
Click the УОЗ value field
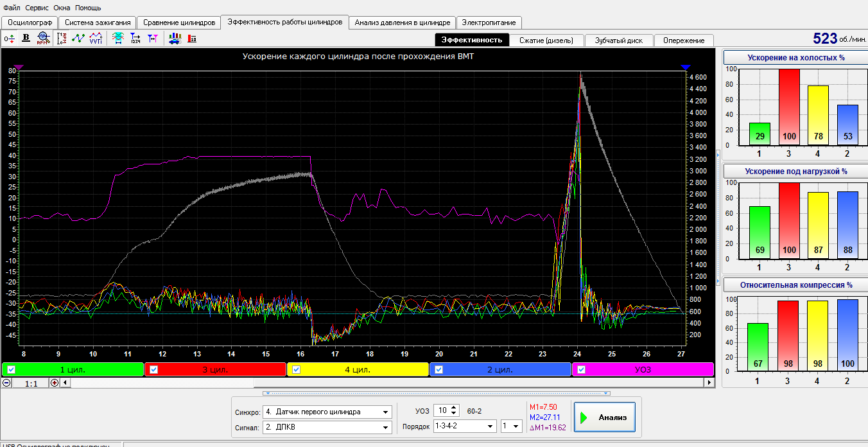tap(442, 410)
